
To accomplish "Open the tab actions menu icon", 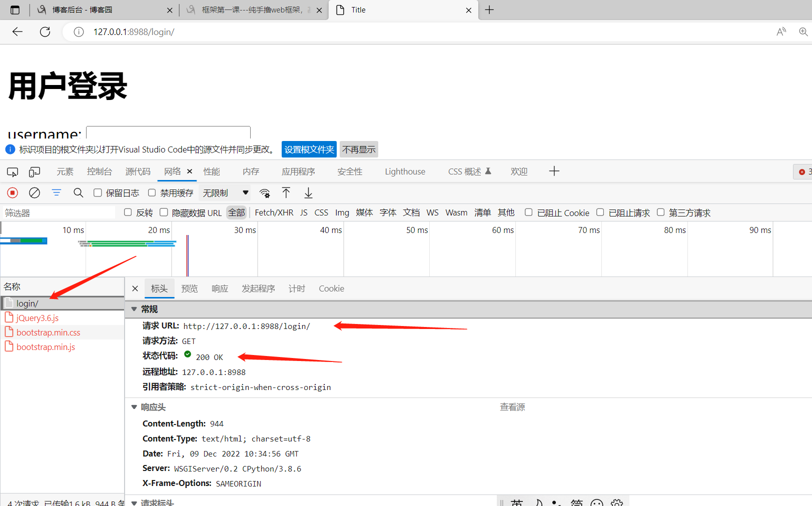I will coord(15,10).
